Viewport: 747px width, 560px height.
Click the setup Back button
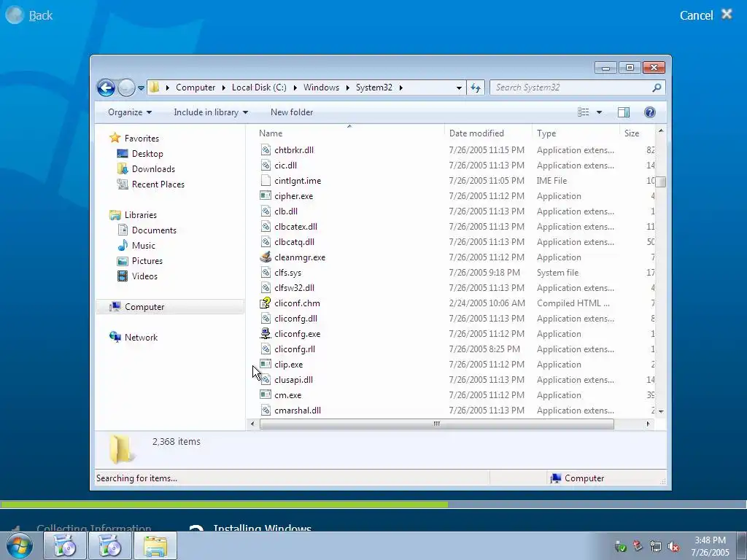pos(28,15)
